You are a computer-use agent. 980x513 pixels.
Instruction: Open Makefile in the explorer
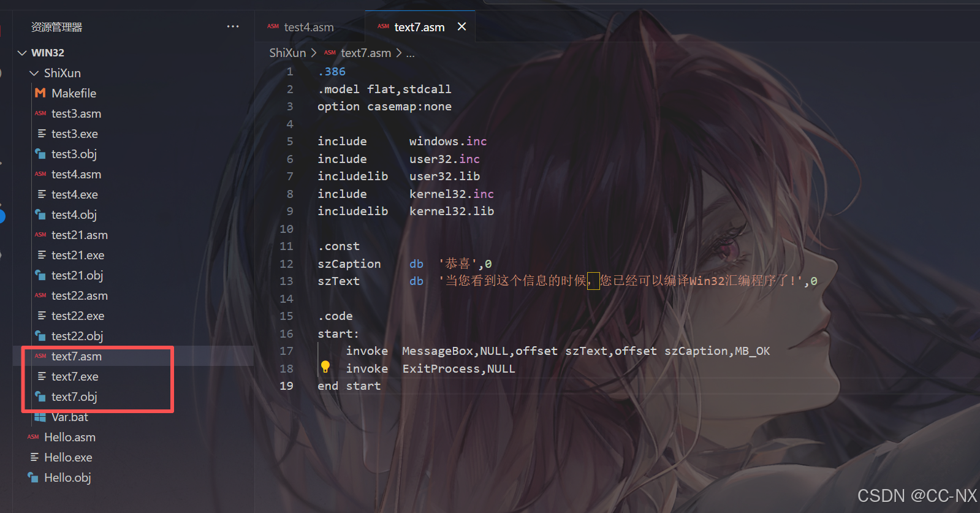point(74,93)
